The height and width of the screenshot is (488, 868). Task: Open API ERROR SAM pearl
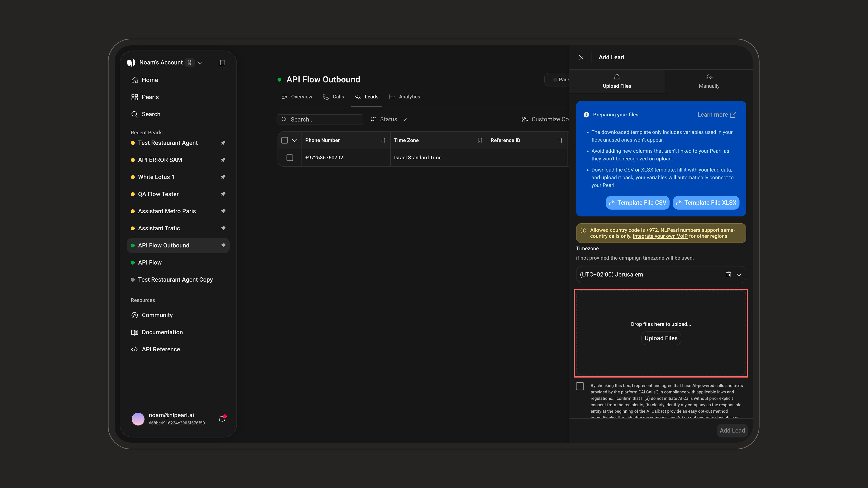160,160
